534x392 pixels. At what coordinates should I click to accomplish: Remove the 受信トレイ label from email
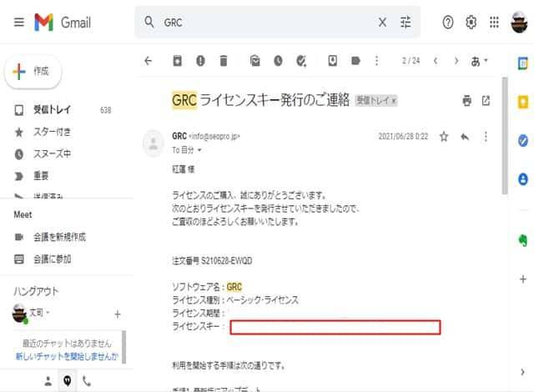point(394,101)
